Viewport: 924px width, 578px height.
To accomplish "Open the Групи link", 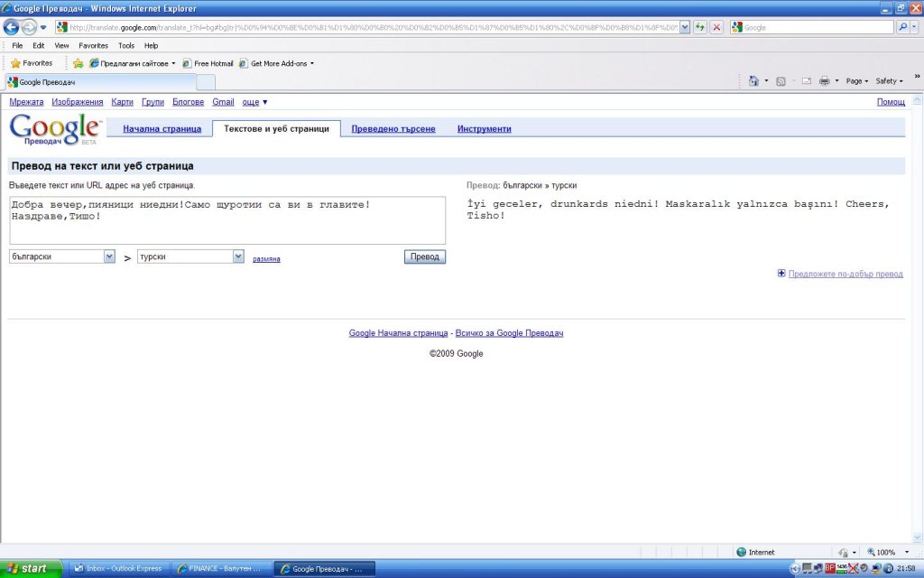I will (x=152, y=102).
